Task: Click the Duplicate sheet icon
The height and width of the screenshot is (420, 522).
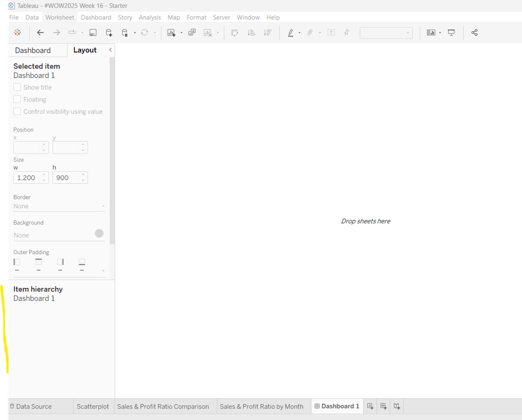Action: 192,33
